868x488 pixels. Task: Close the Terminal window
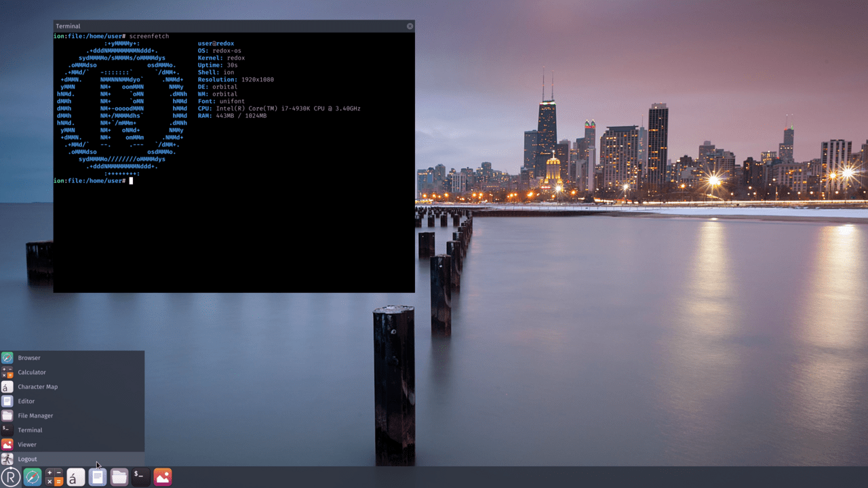tap(409, 26)
